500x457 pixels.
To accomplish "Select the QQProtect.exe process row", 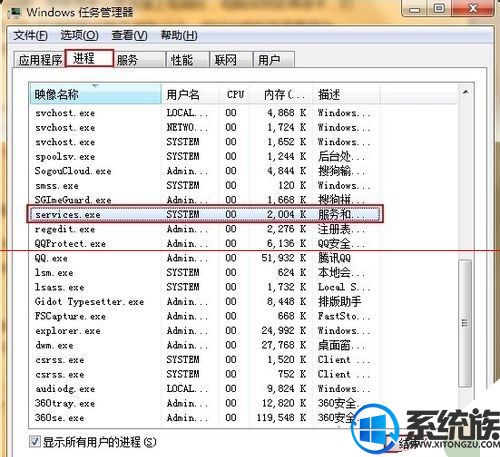I will [x=205, y=244].
